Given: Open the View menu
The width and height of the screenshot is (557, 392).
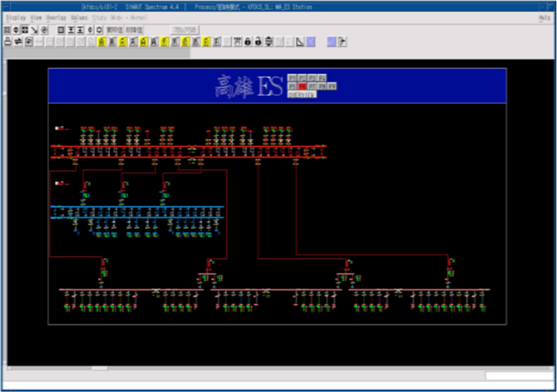Looking at the screenshot, I should (x=36, y=18).
